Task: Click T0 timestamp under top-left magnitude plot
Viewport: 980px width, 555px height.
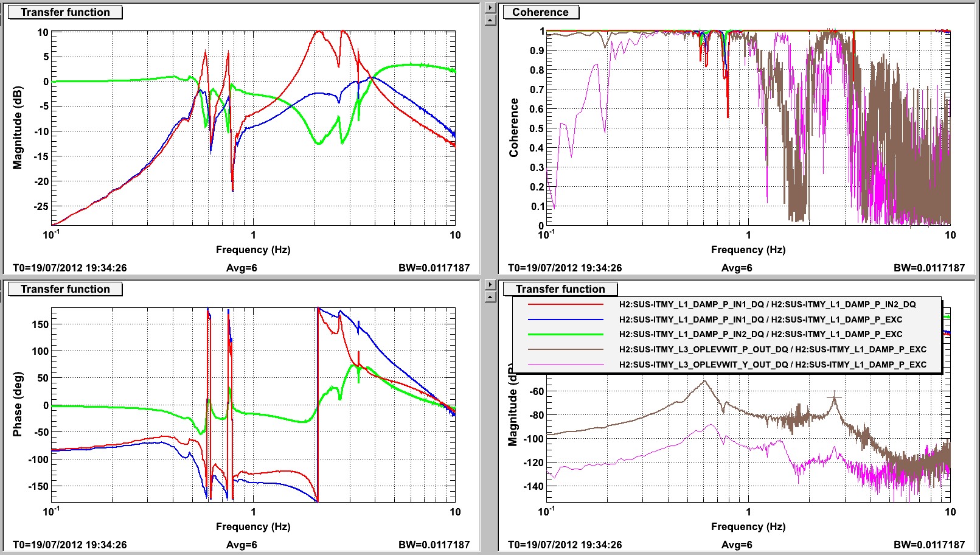Action: [x=70, y=268]
